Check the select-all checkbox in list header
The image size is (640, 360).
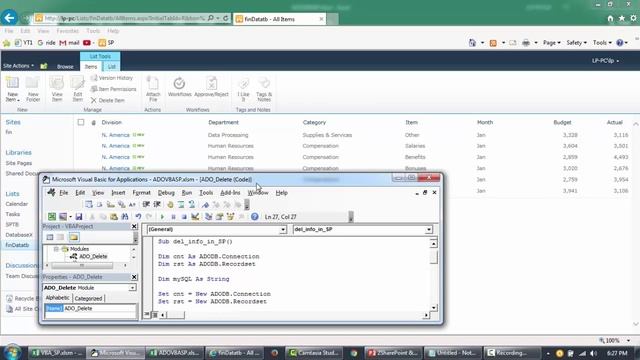click(81, 122)
